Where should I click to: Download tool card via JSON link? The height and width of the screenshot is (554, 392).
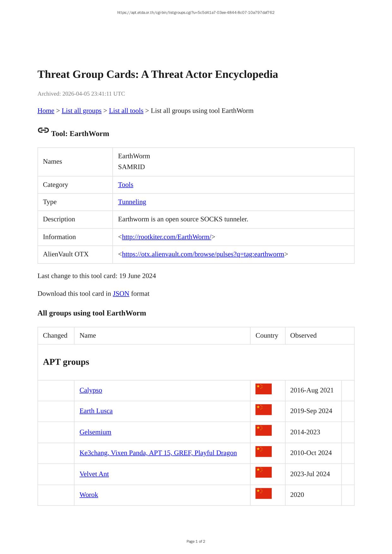(x=121, y=294)
